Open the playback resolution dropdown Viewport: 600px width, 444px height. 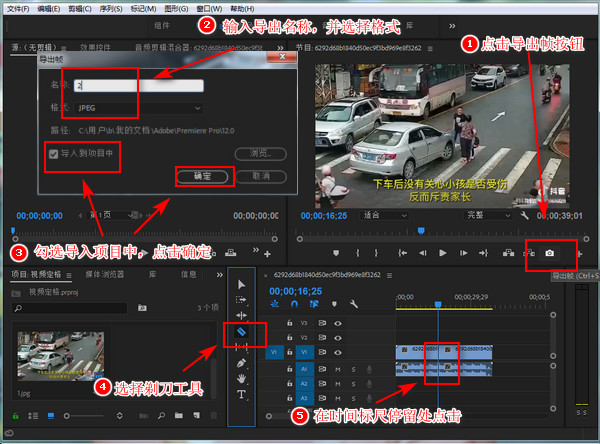[x=488, y=215]
